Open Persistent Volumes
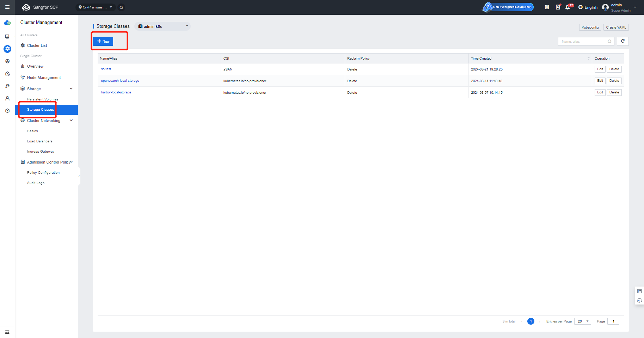Image resolution: width=644 pixels, height=338 pixels. tap(43, 99)
